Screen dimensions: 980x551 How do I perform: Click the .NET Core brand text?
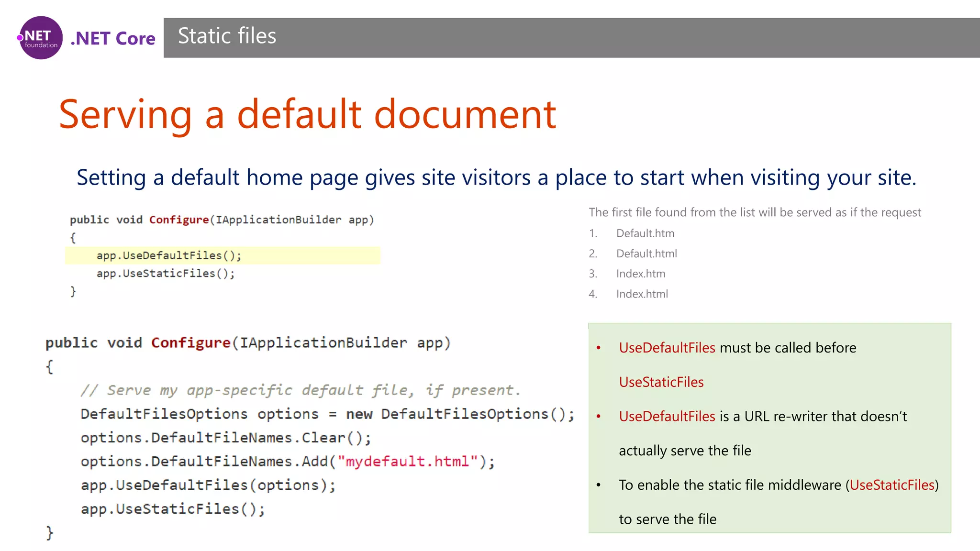point(113,39)
